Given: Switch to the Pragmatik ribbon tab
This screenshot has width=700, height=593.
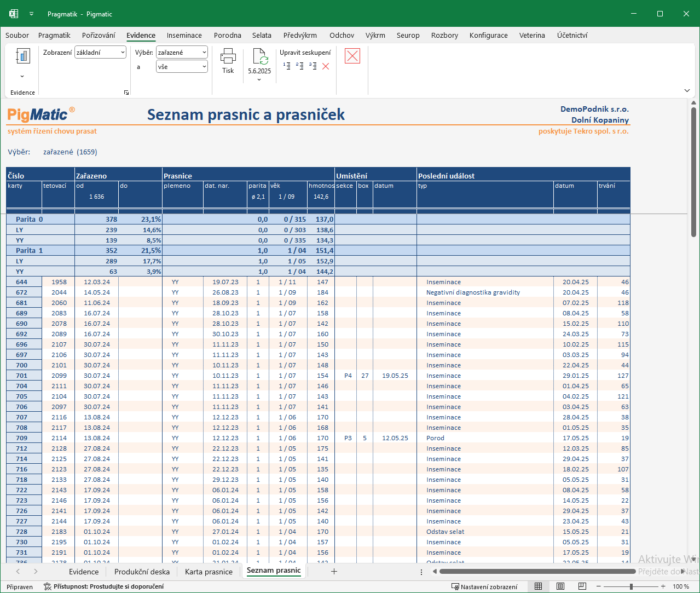Looking at the screenshot, I should pos(54,35).
